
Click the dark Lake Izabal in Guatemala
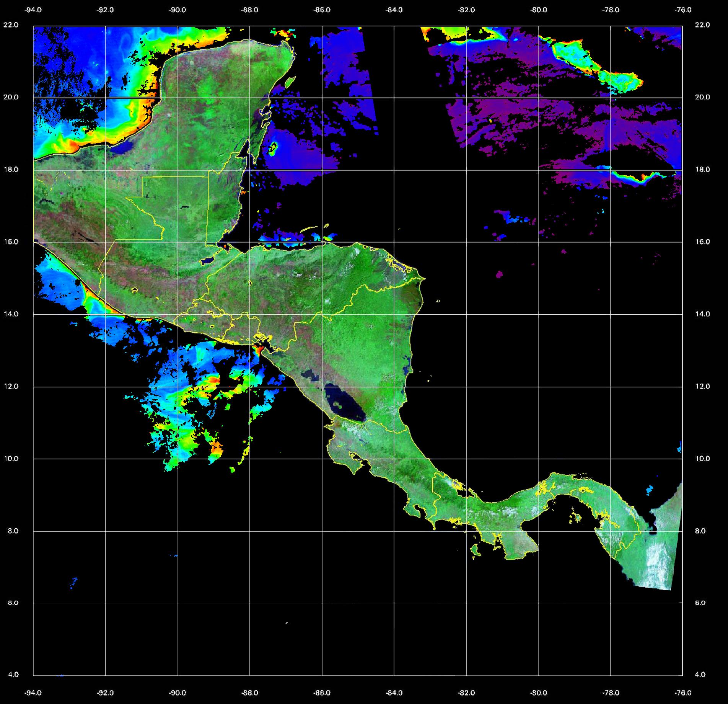208,261
